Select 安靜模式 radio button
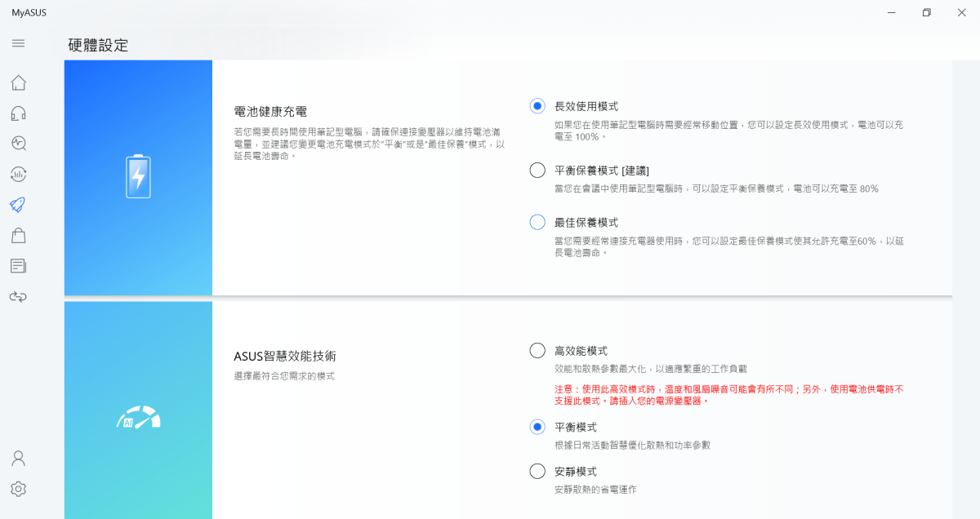 click(x=537, y=471)
